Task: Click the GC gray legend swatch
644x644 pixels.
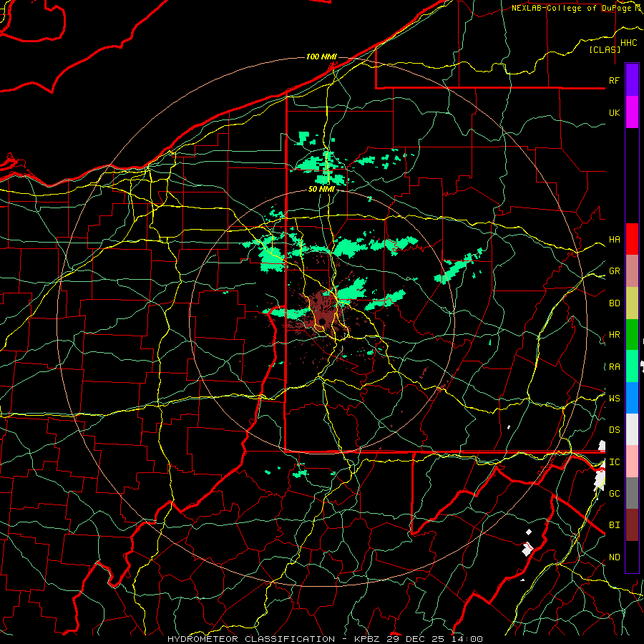Action: click(632, 493)
